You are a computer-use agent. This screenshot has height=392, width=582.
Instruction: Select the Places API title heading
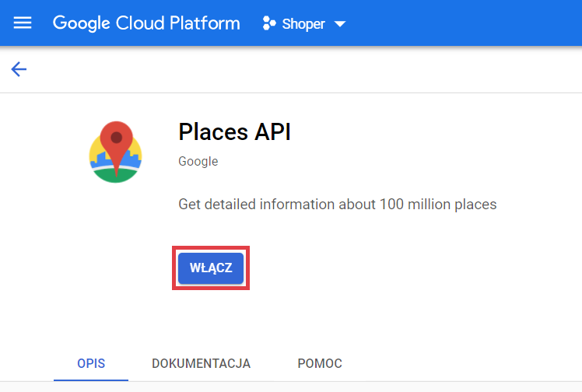234,131
